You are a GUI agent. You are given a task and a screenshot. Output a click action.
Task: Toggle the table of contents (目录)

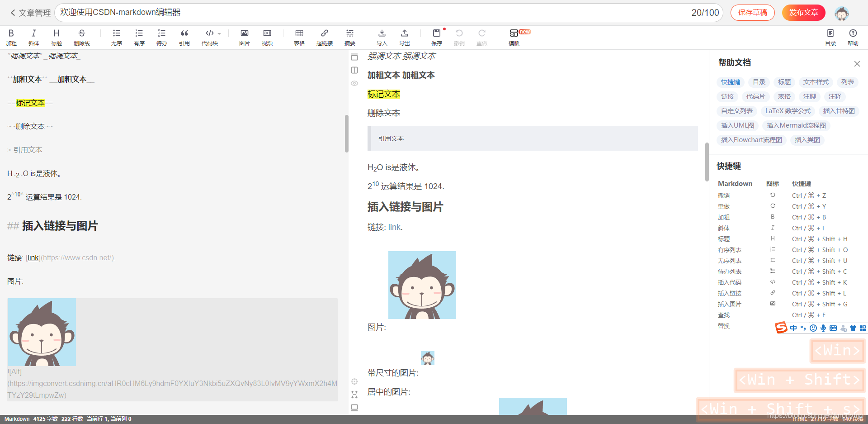click(830, 37)
